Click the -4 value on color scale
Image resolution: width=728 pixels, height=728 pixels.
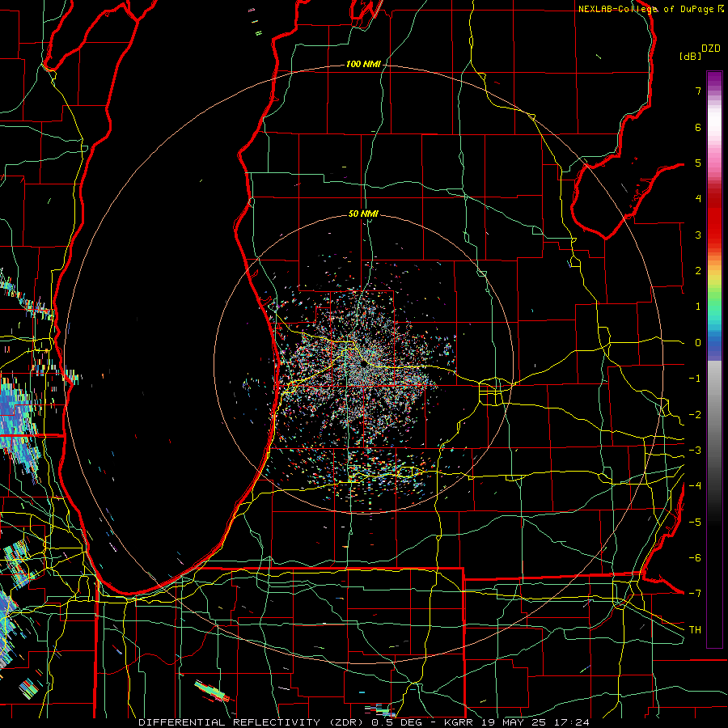click(695, 486)
